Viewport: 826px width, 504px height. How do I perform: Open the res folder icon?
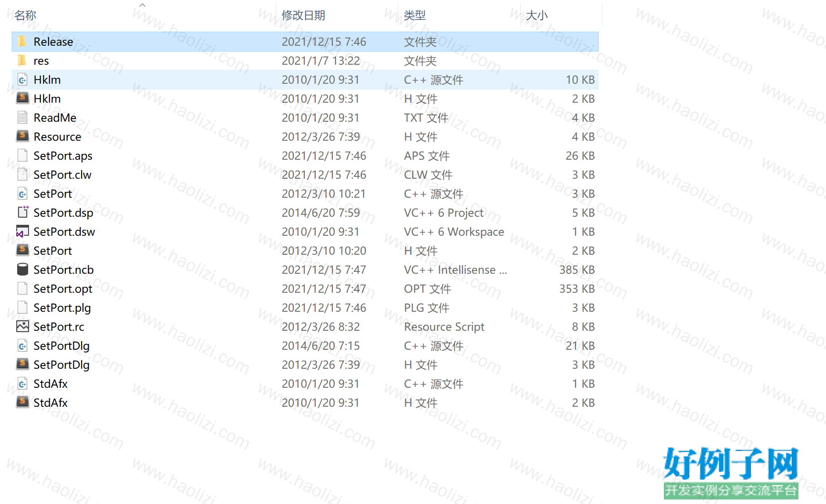[22, 61]
